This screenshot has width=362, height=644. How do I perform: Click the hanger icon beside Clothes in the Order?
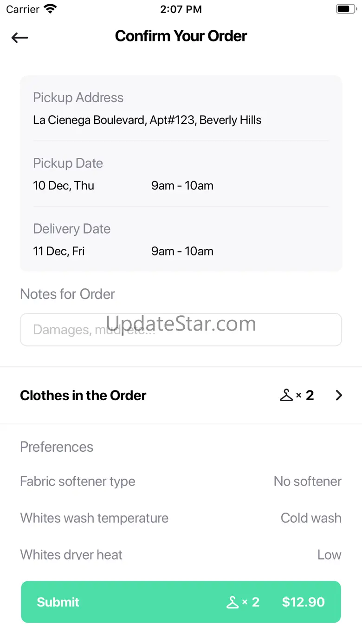(x=286, y=395)
